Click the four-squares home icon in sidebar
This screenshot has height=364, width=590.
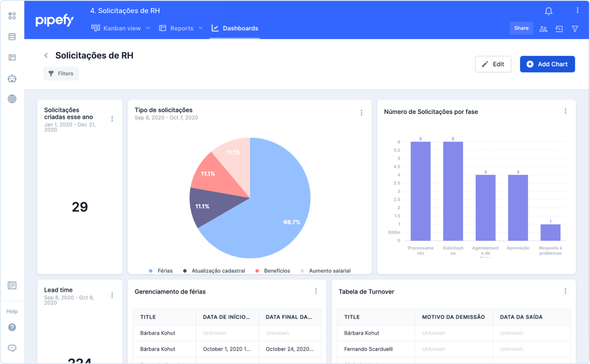12,16
